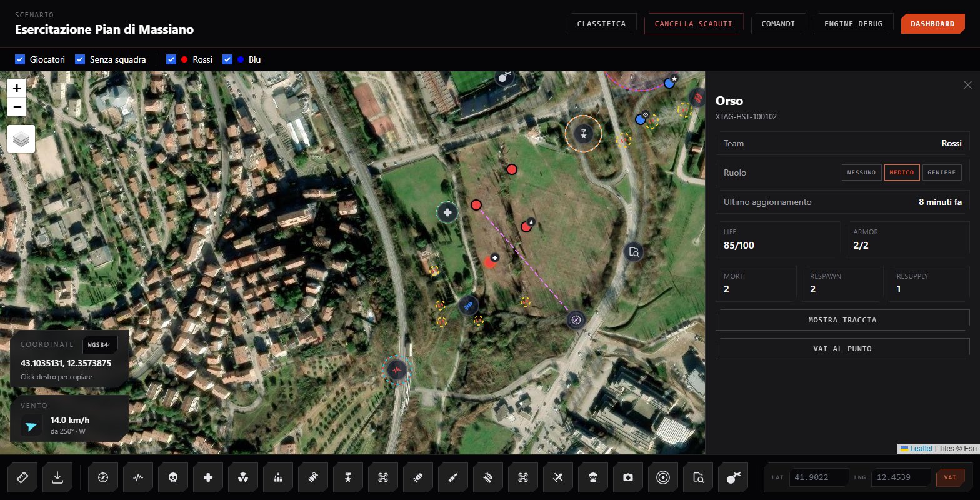Click the compass marker on the map
The height and width of the screenshot is (500, 980).
576,321
